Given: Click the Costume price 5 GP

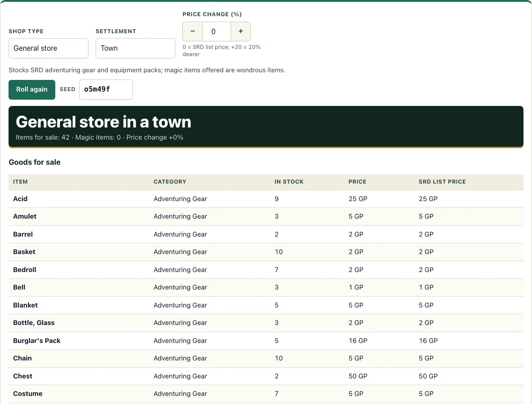Looking at the screenshot, I should [356, 394].
